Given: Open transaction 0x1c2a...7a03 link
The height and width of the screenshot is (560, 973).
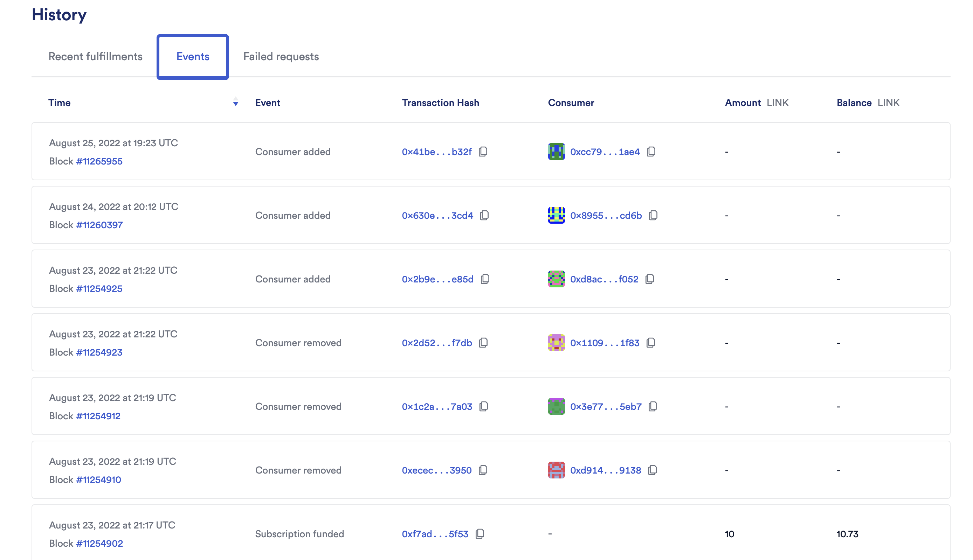Looking at the screenshot, I should click(437, 407).
